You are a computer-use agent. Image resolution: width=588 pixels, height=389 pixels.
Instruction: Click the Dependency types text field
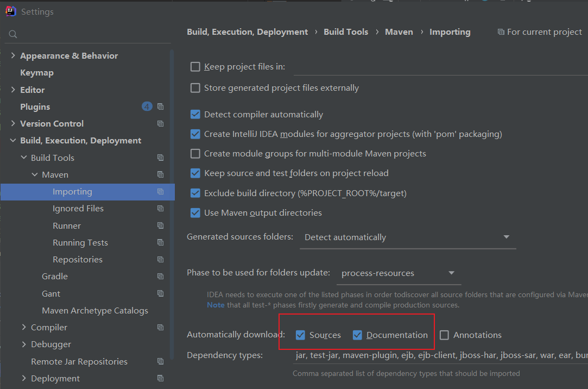click(x=440, y=355)
